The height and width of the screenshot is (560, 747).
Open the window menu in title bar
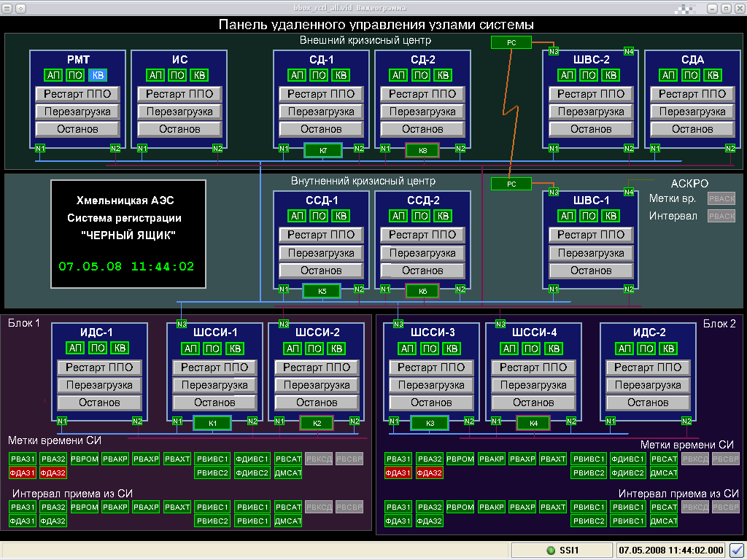[7, 7]
